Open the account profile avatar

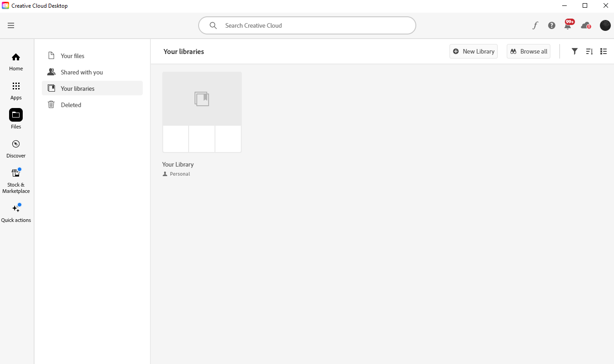pyautogui.click(x=605, y=25)
